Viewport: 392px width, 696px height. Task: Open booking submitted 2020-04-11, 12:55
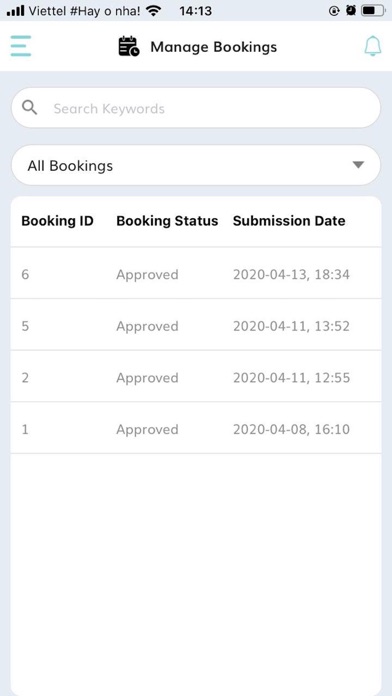(x=196, y=377)
